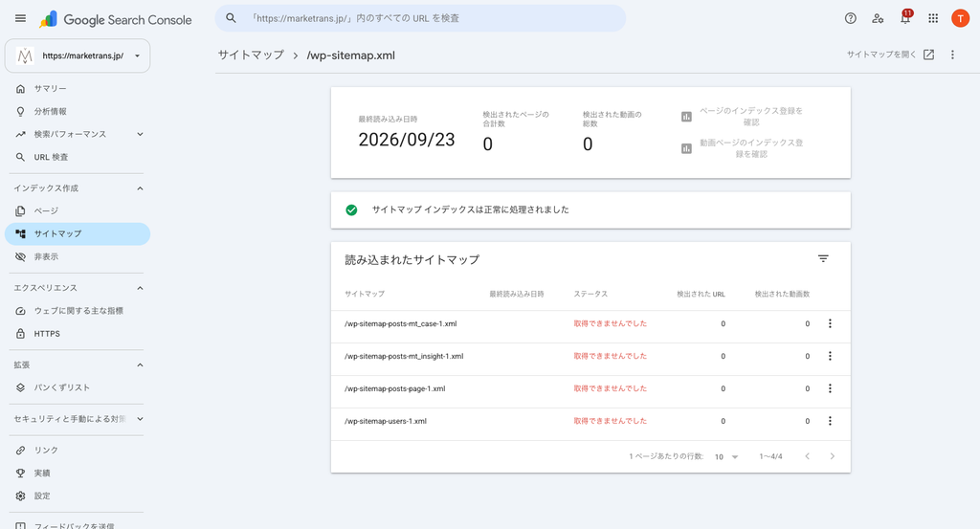Click the wp-sitemap-posts-mt_insight-1.xml row name
The width and height of the screenshot is (980, 529).
(404, 356)
